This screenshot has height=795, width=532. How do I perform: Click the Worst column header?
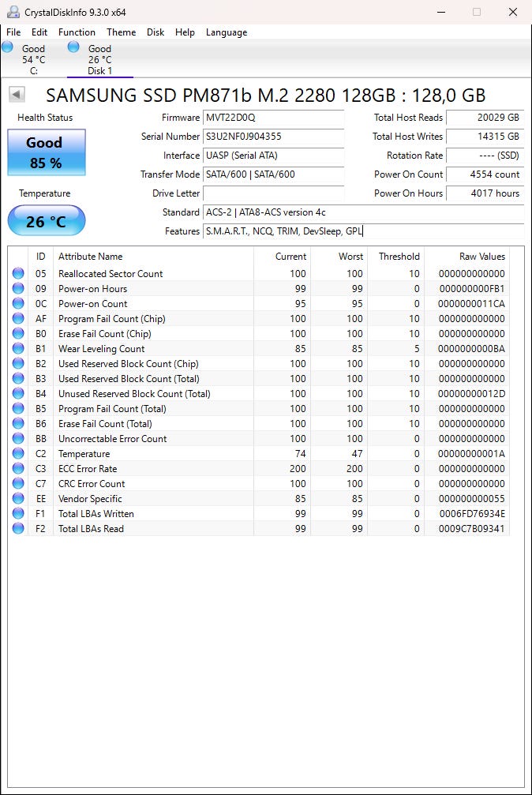click(339, 257)
